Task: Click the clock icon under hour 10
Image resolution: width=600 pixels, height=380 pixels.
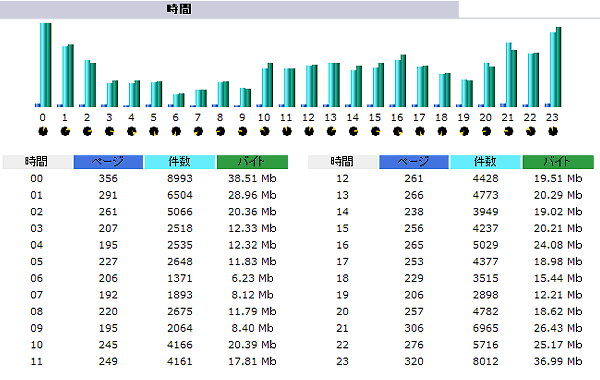Action: point(264,132)
